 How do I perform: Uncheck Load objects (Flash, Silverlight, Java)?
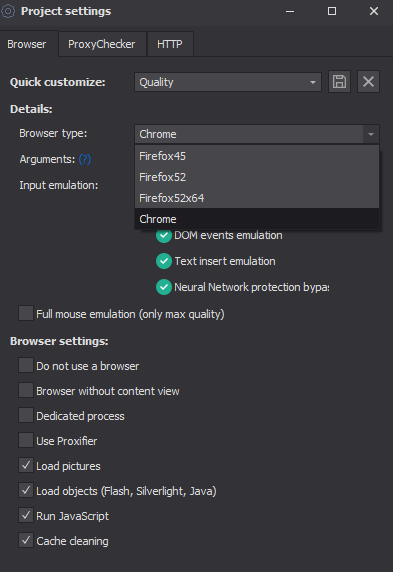click(x=26, y=490)
